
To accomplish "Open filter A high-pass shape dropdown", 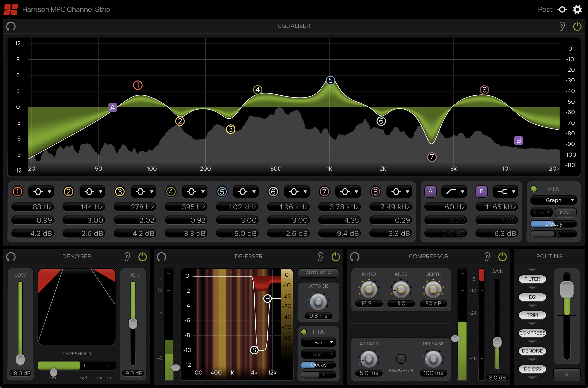I will (x=454, y=192).
